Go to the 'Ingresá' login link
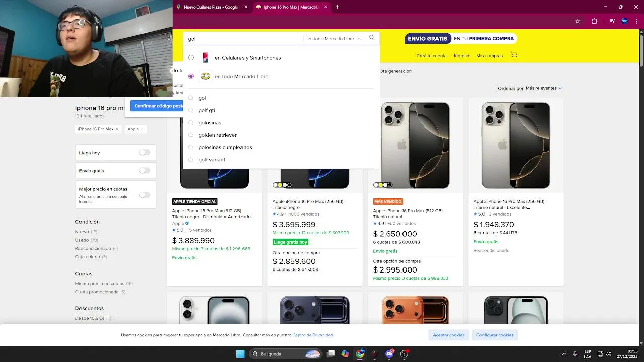Viewport: 644px width, 362px height. point(461,56)
